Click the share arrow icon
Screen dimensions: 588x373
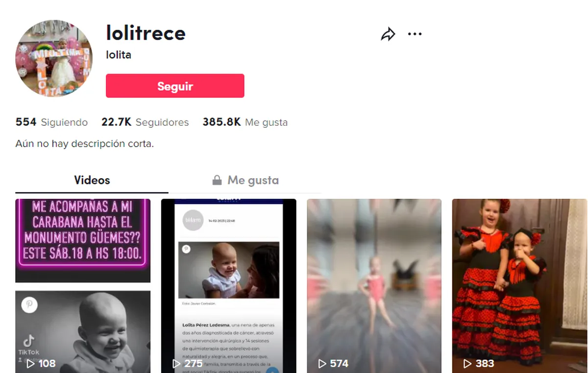388,34
